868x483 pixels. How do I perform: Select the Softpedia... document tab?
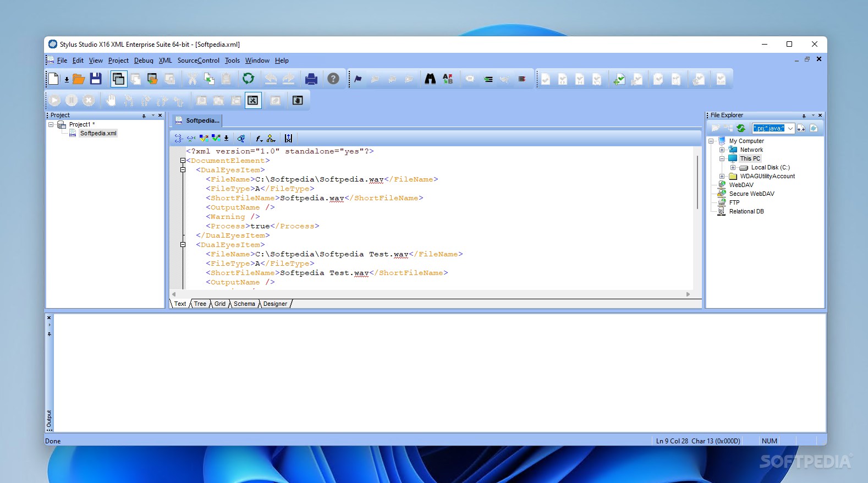click(197, 120)
